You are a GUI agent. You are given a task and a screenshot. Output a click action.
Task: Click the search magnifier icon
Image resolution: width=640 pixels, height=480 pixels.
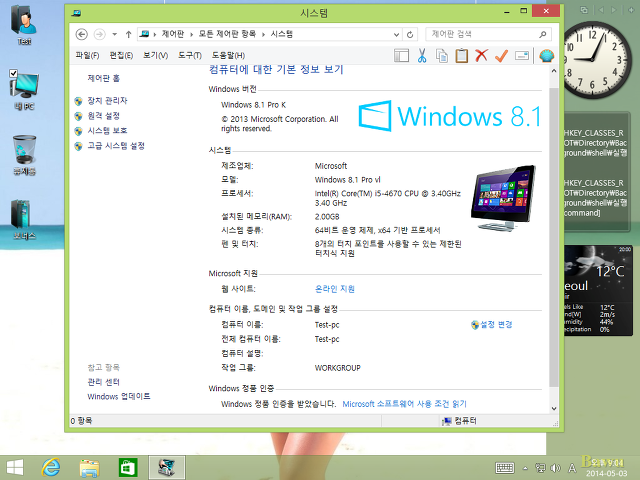tap(542, 34)
